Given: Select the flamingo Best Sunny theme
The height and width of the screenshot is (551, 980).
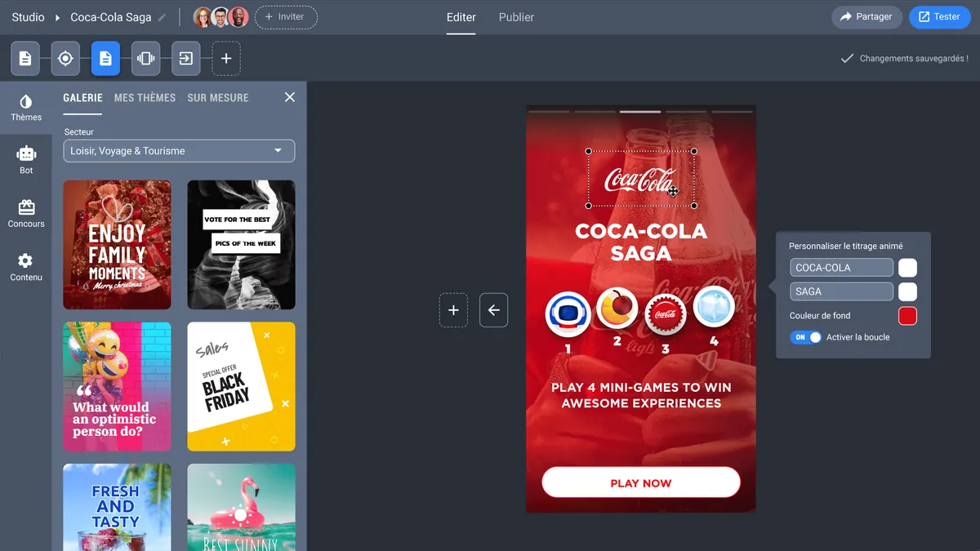Looking at the screenshot, I should [x=241, y=507].
